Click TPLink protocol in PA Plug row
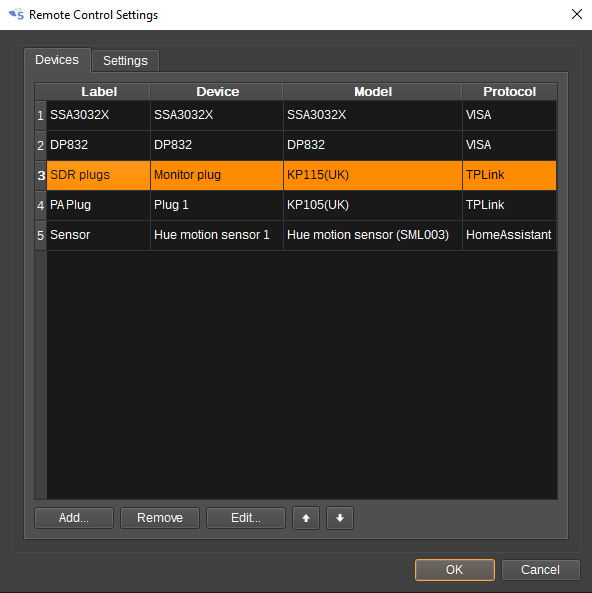The width and height of the screenshot is (592, 593). tap(509, 205)
